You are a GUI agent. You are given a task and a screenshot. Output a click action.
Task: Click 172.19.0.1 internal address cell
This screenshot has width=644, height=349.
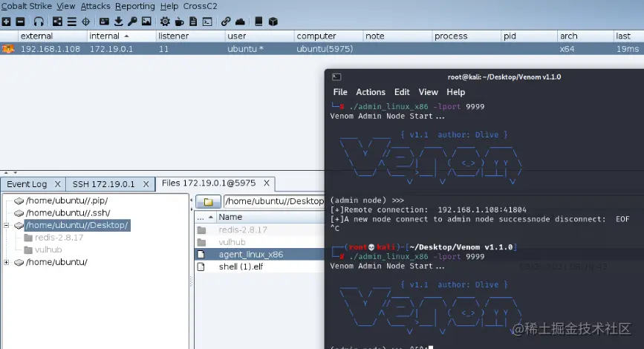point(111,49)
